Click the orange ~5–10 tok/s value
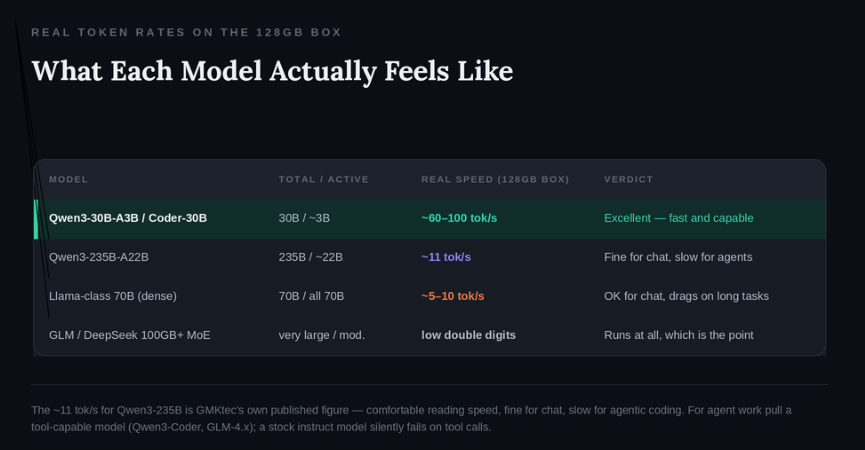 (x=452, y=296)
